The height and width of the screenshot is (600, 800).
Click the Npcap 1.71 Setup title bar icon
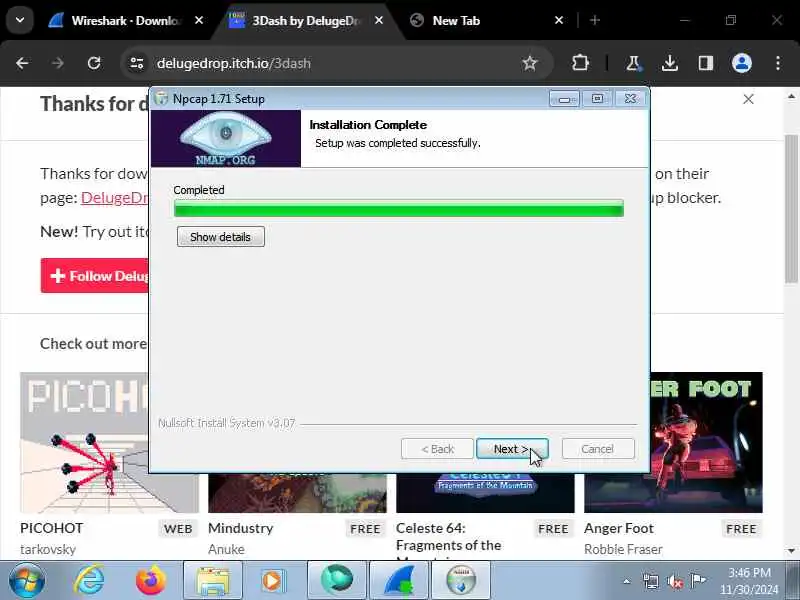pyautogui.click(x=161, y=98)
